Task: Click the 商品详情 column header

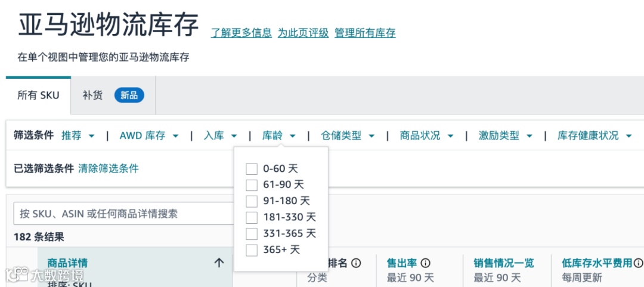Action: (x=67, y=263)
